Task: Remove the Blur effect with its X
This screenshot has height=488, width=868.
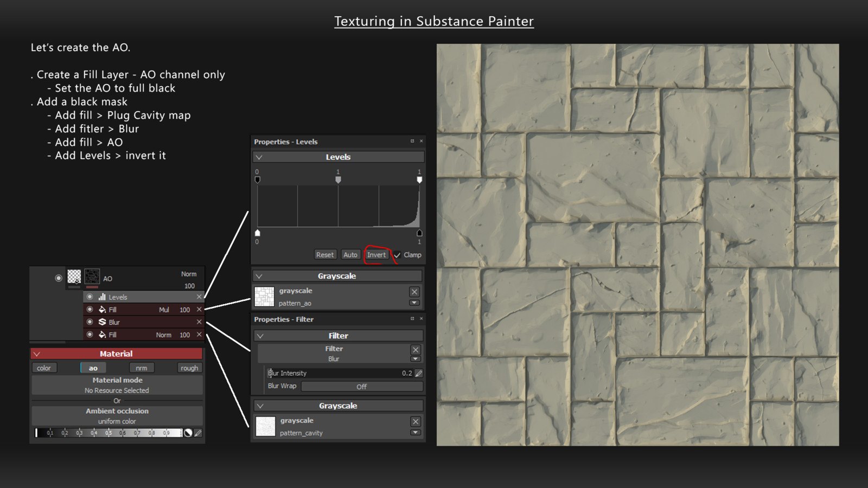Action: pyautogui.click(x=199, y=322)
